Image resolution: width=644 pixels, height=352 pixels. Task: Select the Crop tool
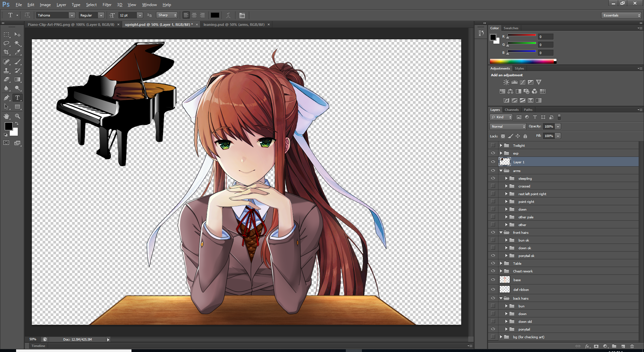pos(6,52)
